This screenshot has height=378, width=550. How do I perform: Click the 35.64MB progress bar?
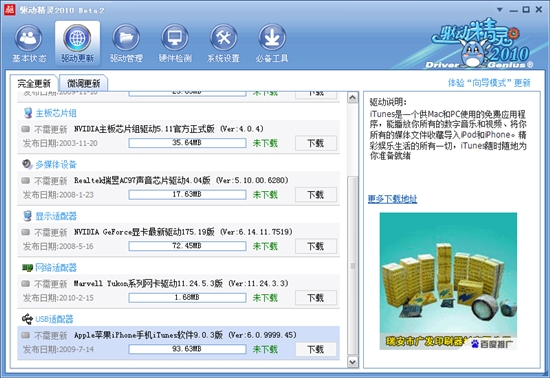(x=187, y=143)
